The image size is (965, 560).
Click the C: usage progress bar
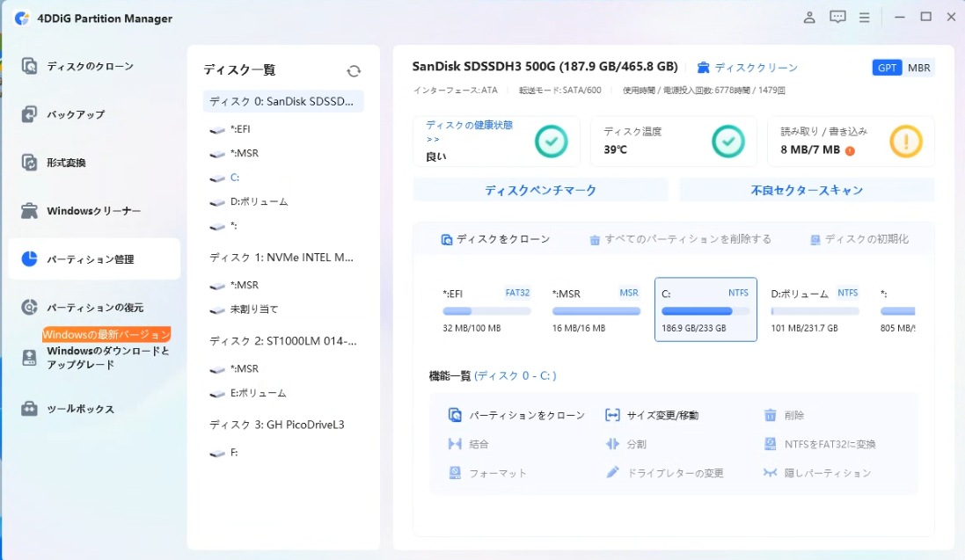705,311
